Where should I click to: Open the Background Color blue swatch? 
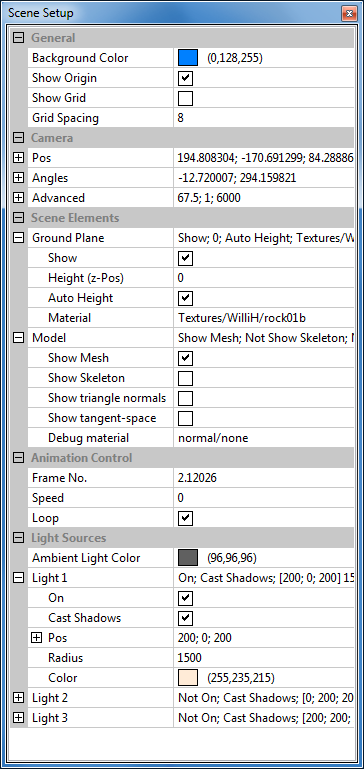[x=188, y=58]
